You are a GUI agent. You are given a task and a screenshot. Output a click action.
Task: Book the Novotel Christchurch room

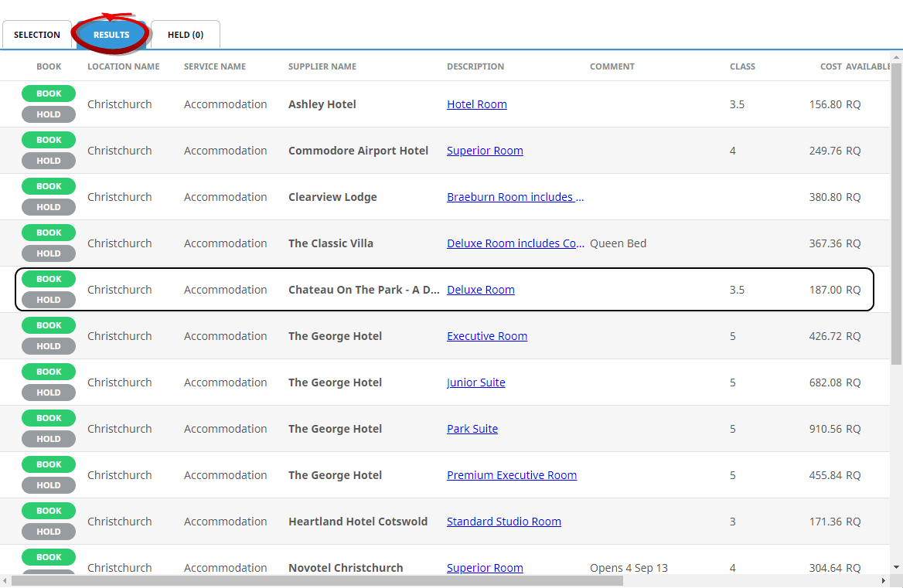49,557
